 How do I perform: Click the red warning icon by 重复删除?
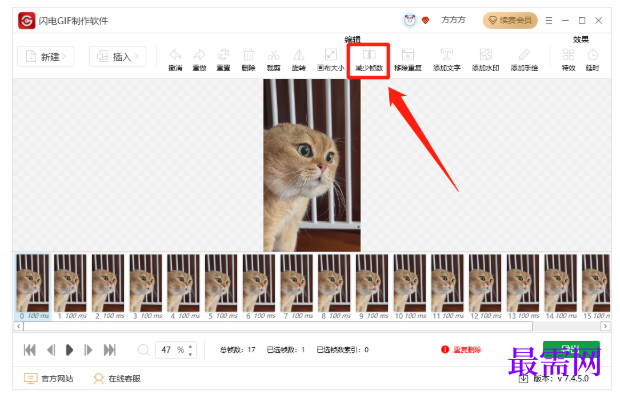445,350
